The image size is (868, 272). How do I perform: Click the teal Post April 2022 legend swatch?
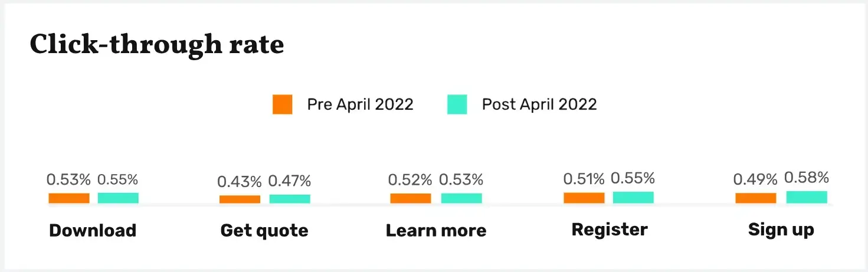pos(457,104)
